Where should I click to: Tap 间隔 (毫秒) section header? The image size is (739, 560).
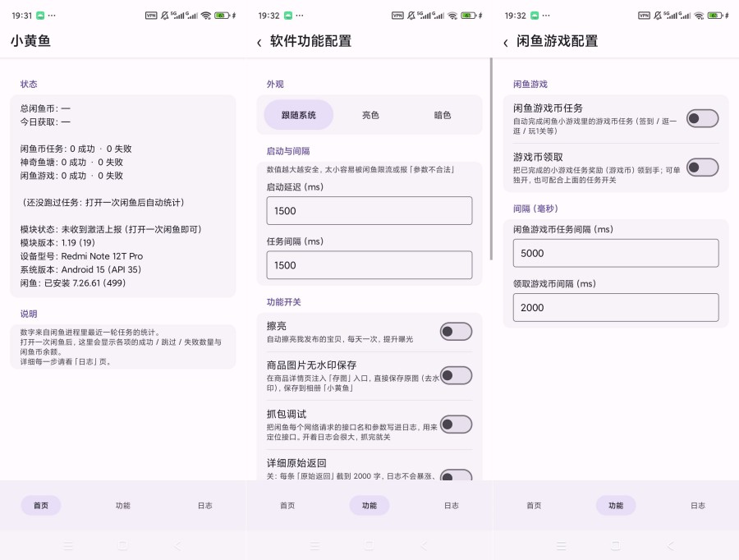(x=535, y=209)
